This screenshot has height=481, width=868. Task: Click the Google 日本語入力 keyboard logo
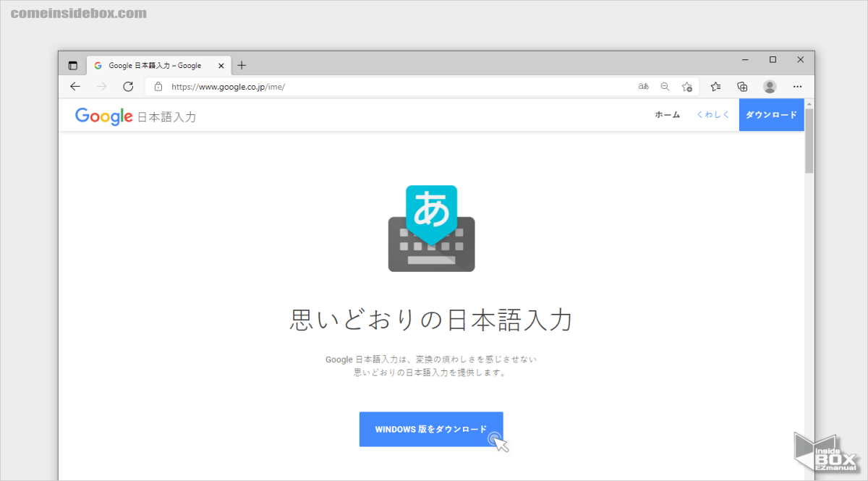click(432, 228)
